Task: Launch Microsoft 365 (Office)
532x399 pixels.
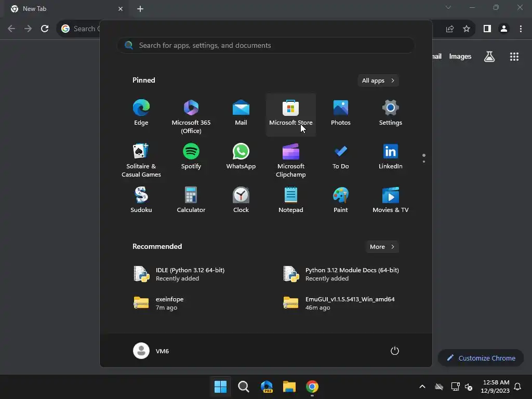Action: coord(191,115)
